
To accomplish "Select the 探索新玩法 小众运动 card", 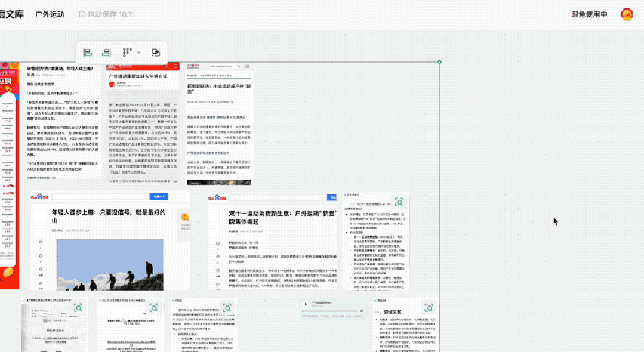I will click(x=219, y=123).
